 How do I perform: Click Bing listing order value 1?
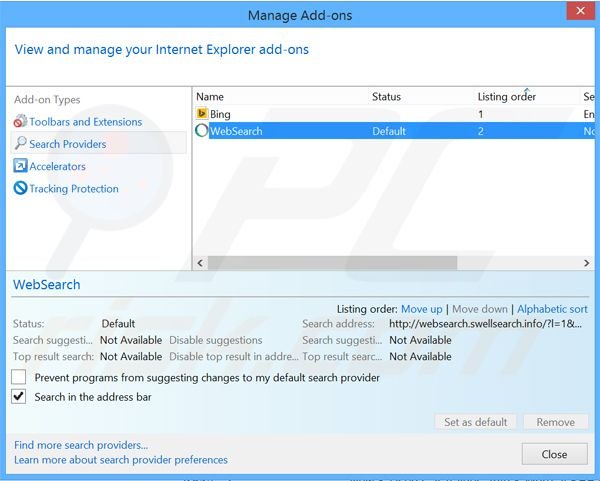[480, 114]
